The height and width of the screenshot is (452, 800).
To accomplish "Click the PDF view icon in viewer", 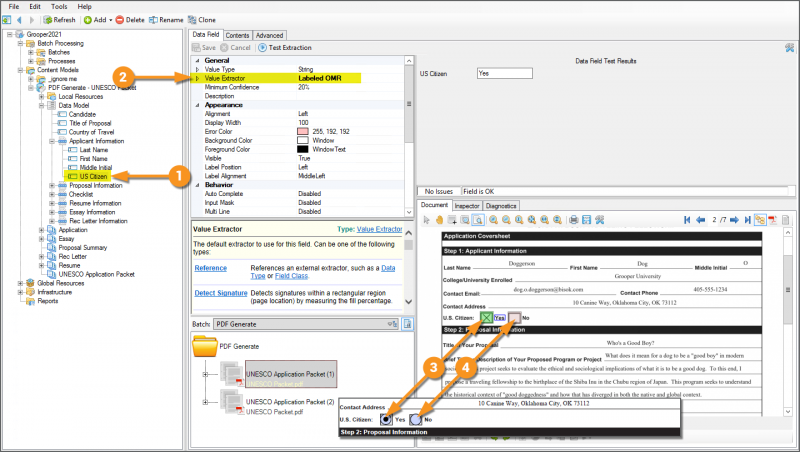I will coord(773,220).
